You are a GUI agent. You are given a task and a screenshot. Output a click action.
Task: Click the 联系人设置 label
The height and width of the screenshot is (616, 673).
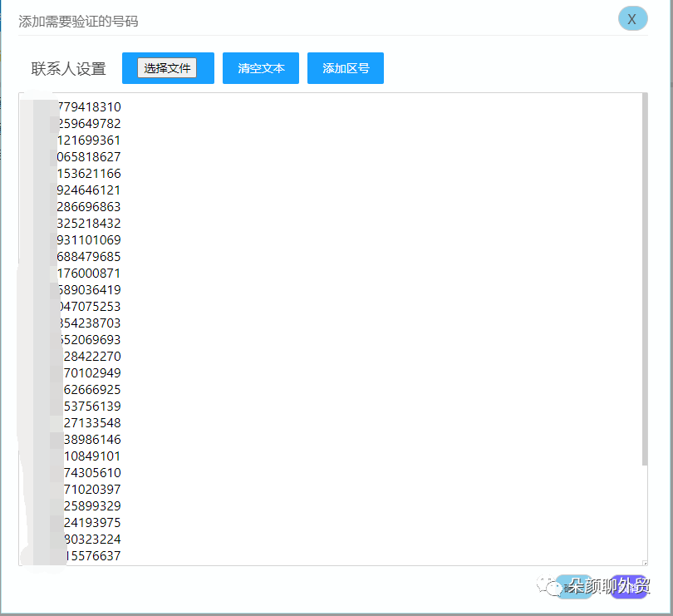(x=68, y=69)
